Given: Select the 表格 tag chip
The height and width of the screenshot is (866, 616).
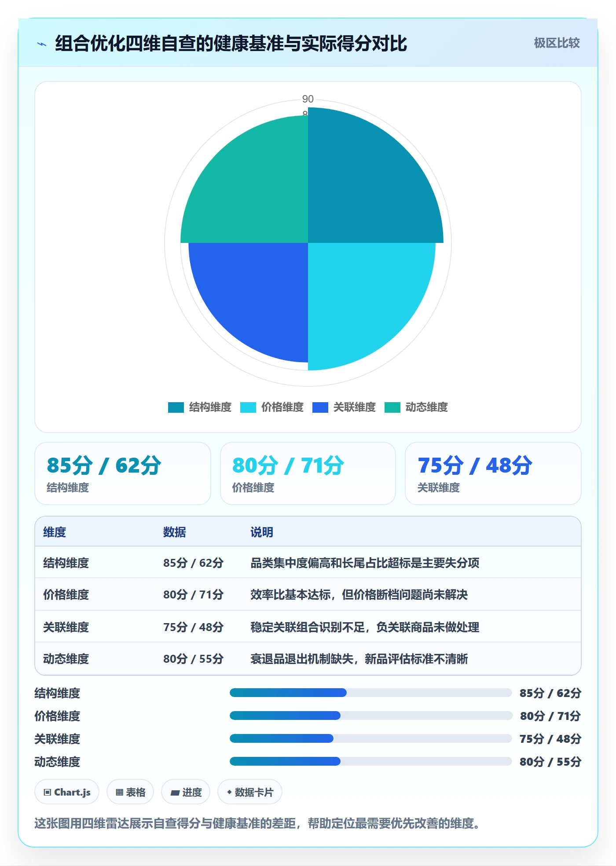Looking at the screenshot, I should coord(130,792).
